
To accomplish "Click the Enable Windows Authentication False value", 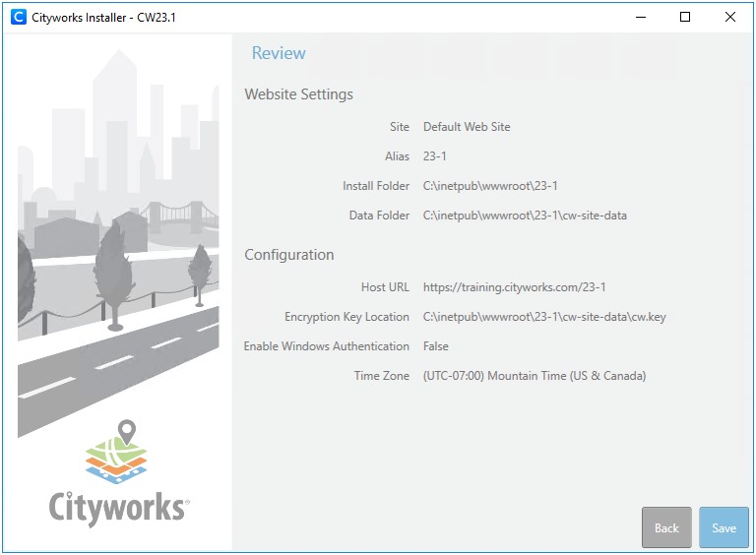I will coord(436,346).
